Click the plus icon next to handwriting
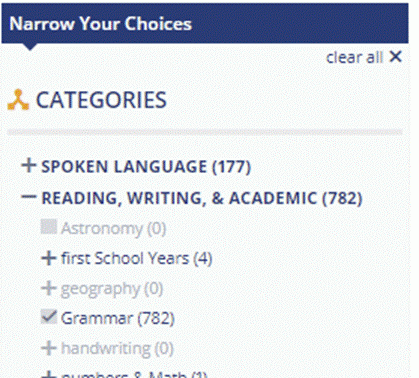Viewport: 419px width, 378px height. point(49,348)
